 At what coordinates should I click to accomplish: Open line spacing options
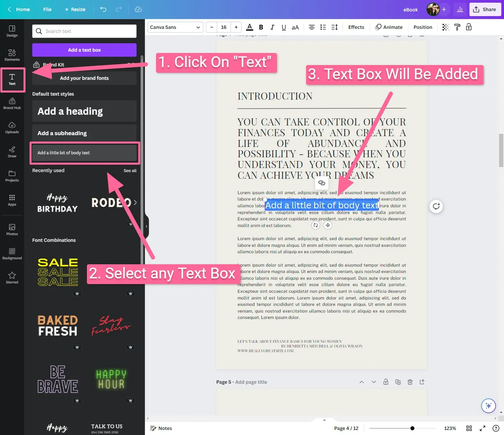click(x=335, y=27)
